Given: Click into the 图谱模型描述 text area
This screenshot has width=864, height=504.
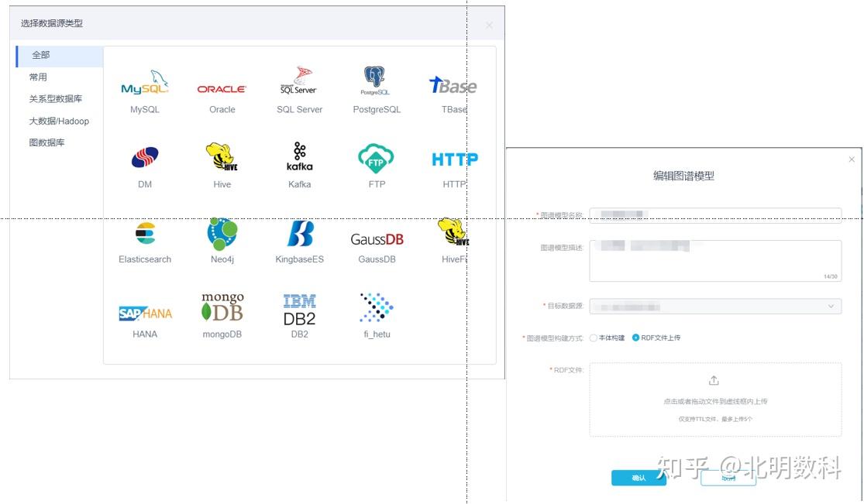Looking at the screenshot, I should (x=715, y=261).
